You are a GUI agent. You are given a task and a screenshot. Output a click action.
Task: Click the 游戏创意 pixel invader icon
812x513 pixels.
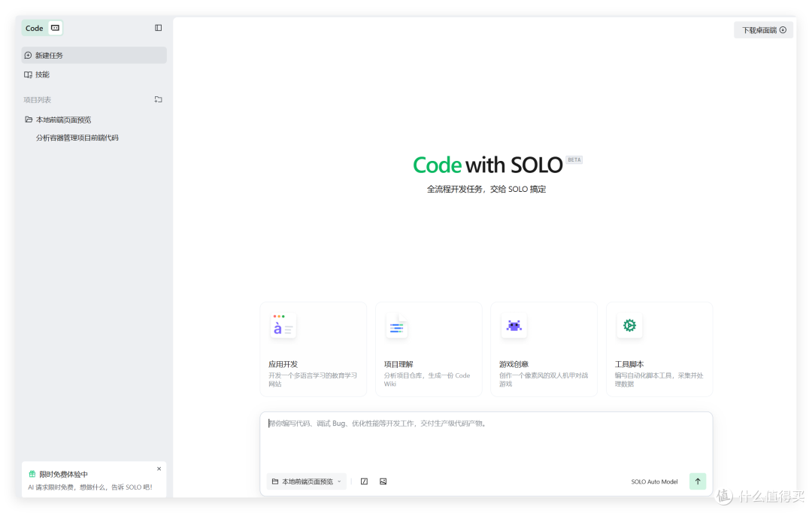[514, 326]
